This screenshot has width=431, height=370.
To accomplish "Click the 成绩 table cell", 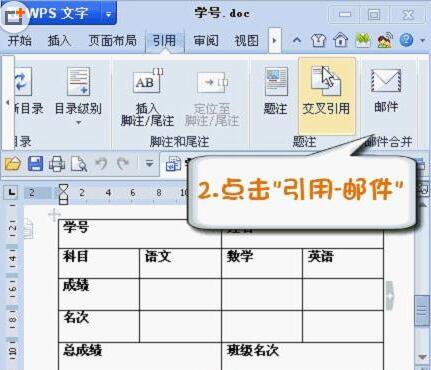I will coord(99,294).
